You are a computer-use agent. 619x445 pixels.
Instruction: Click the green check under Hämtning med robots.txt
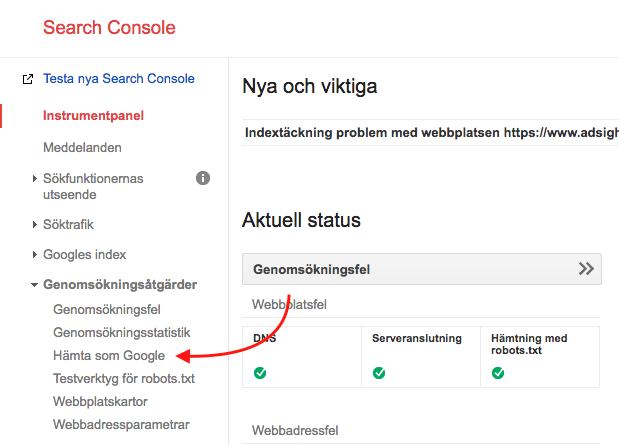(x=498, y=373)
